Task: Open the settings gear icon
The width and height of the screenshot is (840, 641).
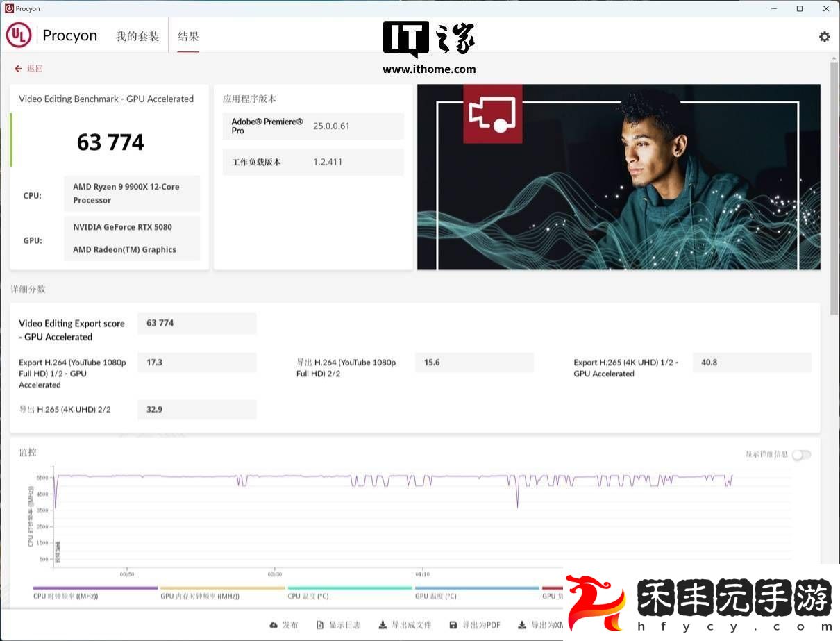Action: coord(824,37)
